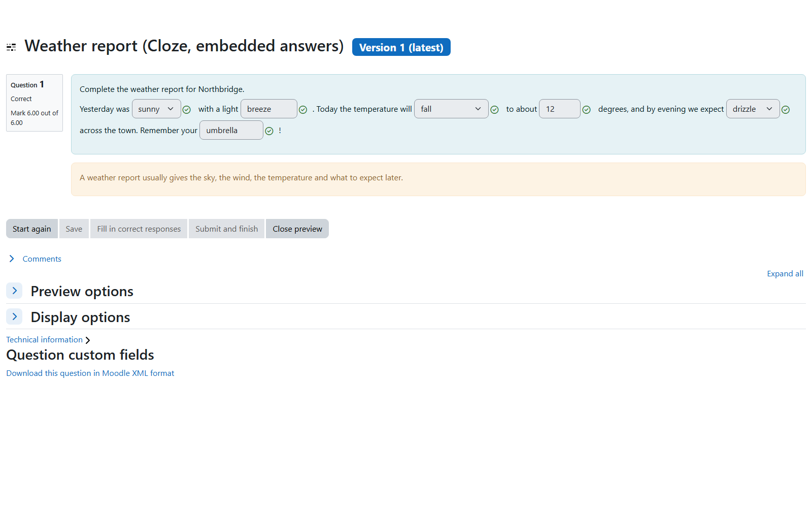Click the green check icon beside sunny

coord(187,110)
